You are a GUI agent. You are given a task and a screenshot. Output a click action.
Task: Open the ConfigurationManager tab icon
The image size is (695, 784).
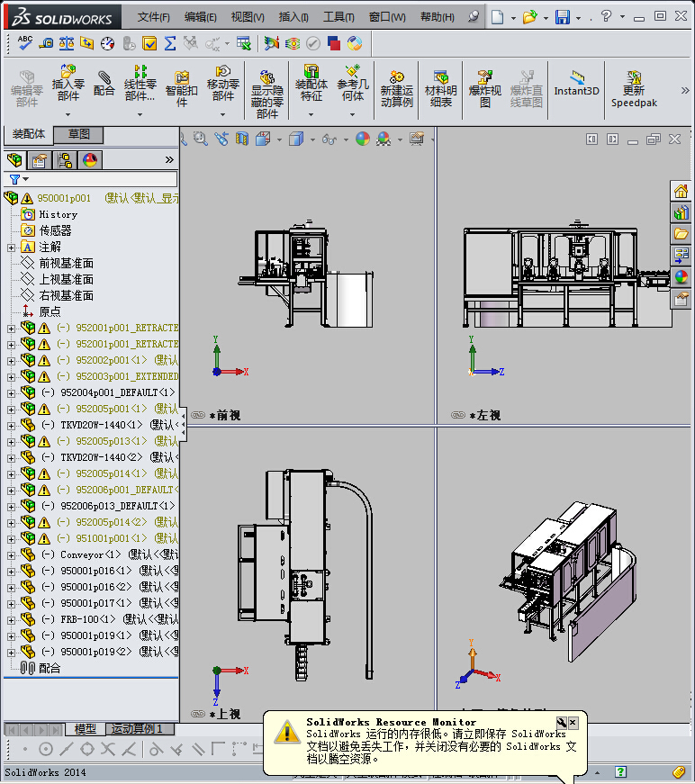point(65,160)
